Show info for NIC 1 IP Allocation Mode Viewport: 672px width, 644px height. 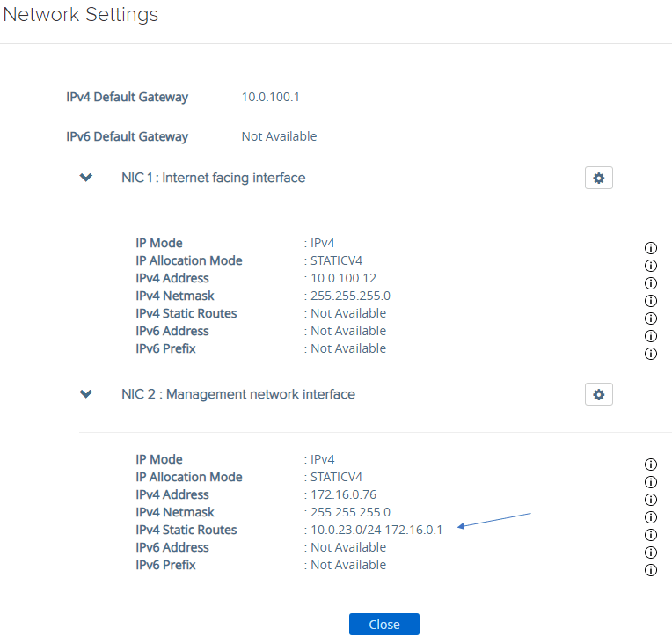(x=651, y=266)
